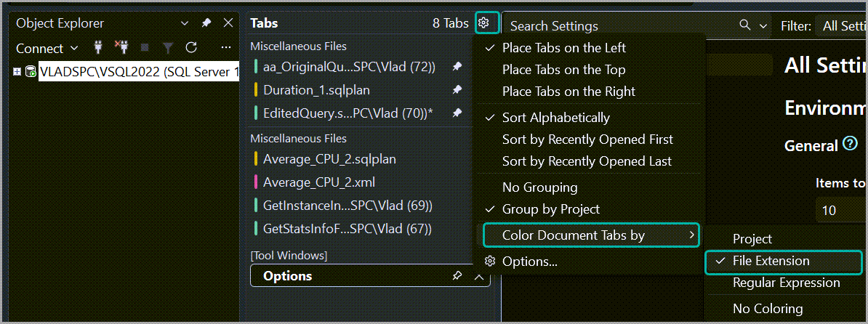Unpin the EditedQuery tab
The width and height of the screenshot is (868, 324).
457,113
